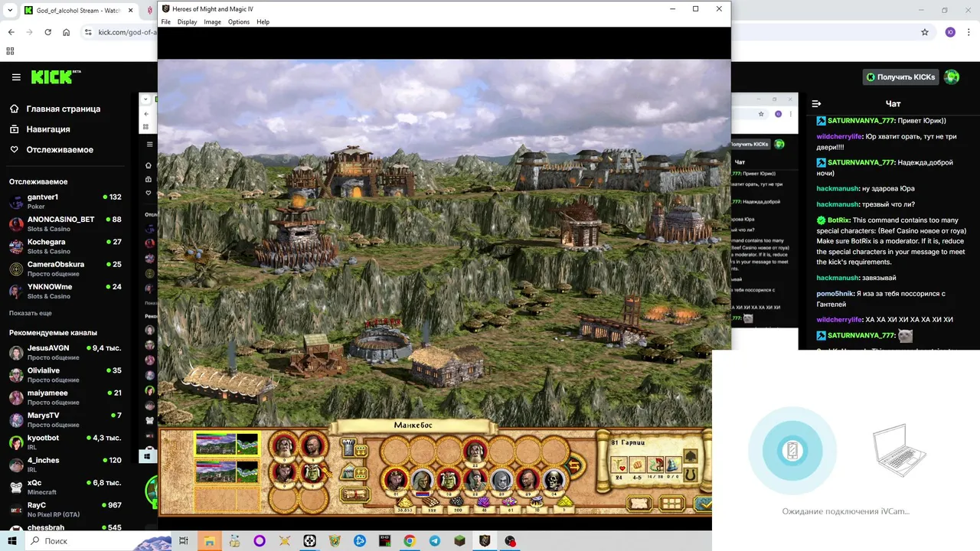980x551 pixels.
Task: Open the Windows Start menu
Action: pyautogui.click(x=12, y=541)
